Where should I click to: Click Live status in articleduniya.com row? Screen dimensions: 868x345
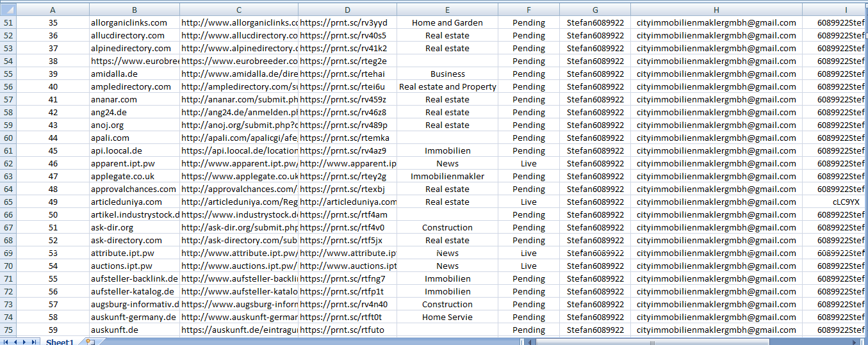[x=529, y=202]
